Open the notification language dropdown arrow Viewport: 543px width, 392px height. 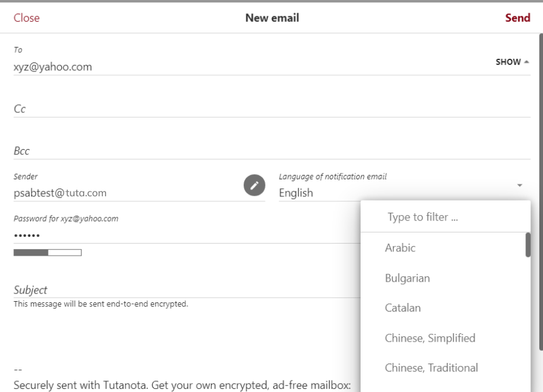coord(519,185)
